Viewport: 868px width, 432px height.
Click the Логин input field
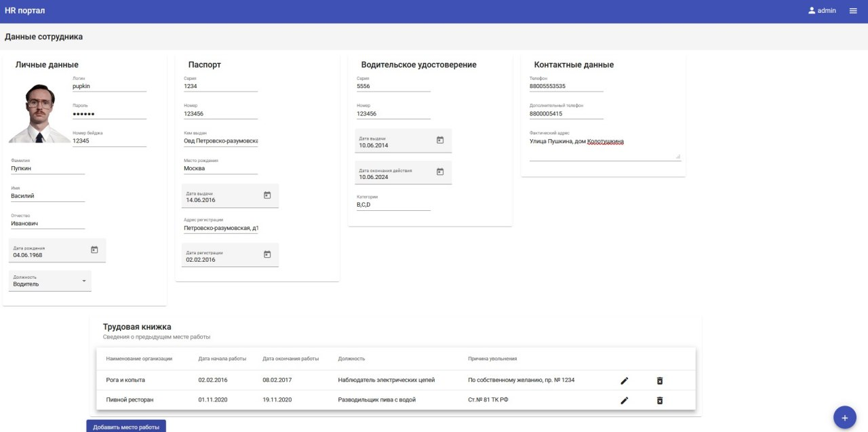[109, 86]
